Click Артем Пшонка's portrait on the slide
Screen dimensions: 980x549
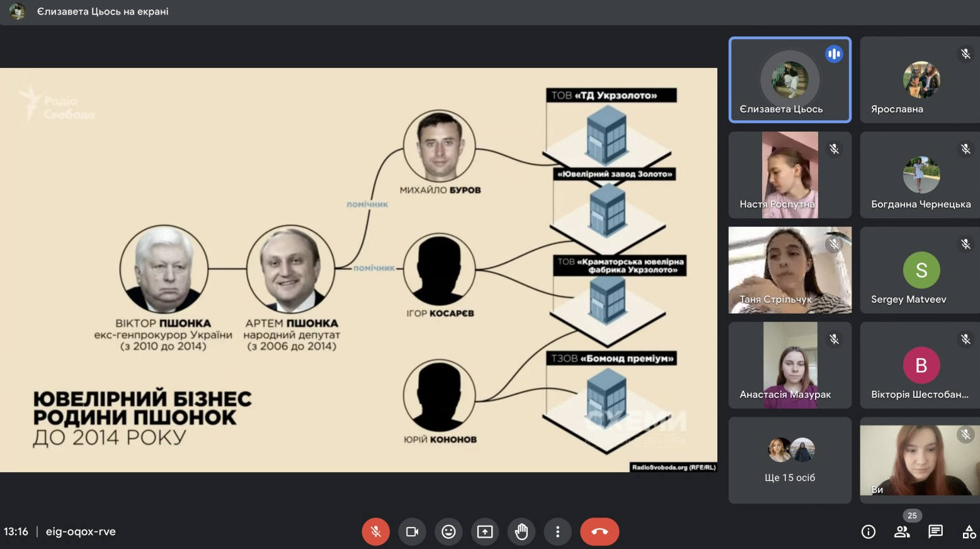pos(290,269)
